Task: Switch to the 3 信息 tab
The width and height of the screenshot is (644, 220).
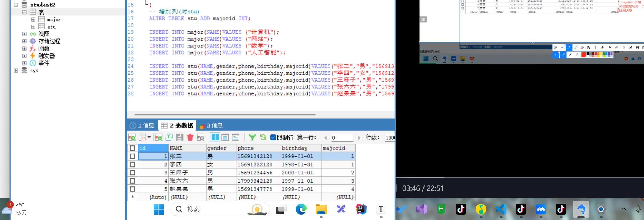Action: click(211, 126)
